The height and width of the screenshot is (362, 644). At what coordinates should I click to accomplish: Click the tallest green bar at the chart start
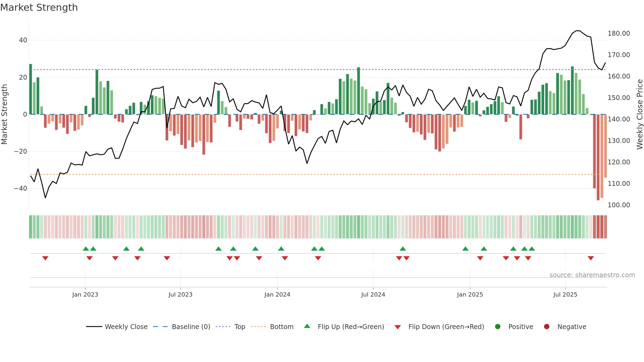(31, 89)
